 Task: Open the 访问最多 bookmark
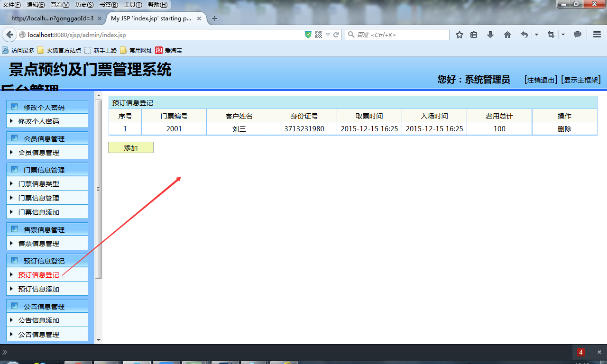tap(18, 50)
